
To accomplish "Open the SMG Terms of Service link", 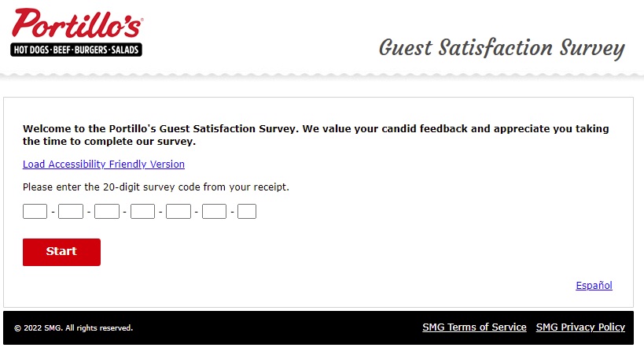I will (474, 327).
